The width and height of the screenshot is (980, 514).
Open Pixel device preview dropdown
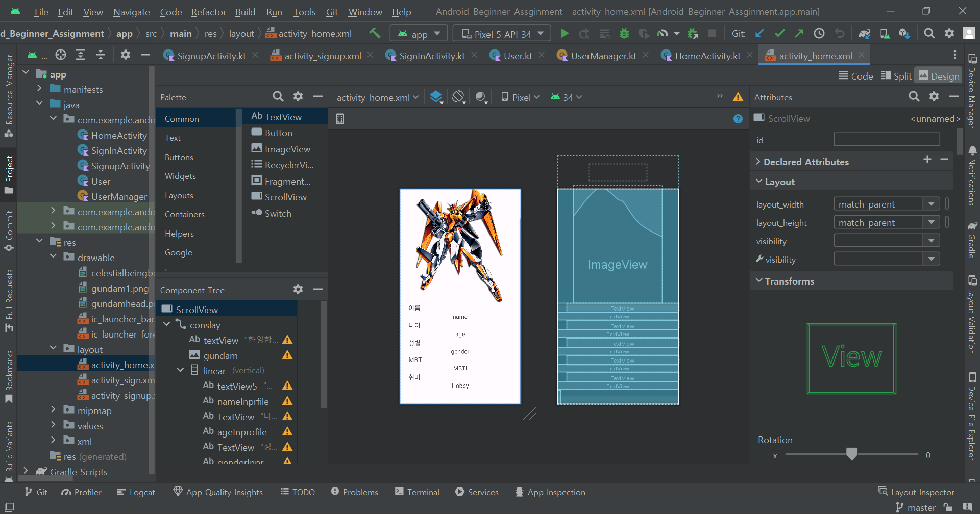click(x=520, y=97)
